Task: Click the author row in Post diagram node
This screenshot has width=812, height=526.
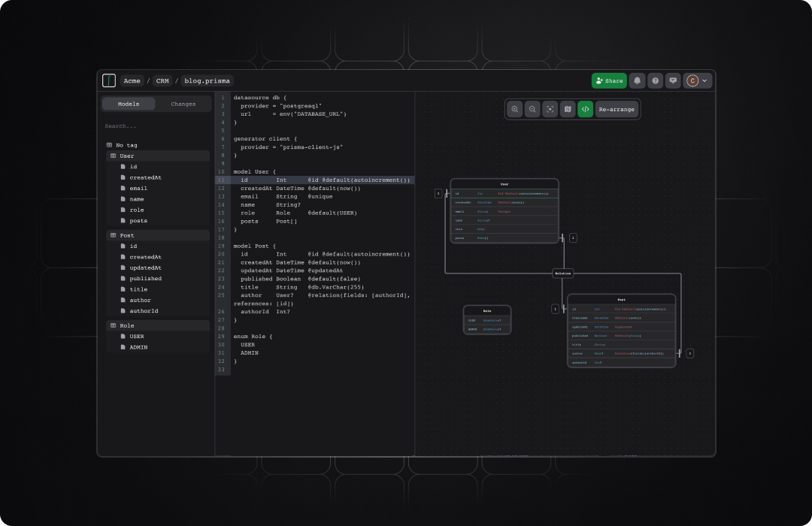Action: click(622, 354)
